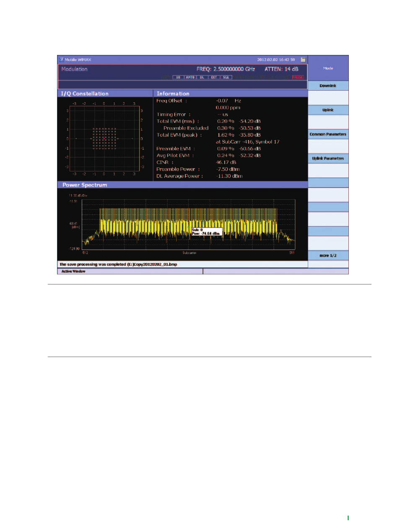The width and height of the screenshot is (400, 532).
Task: Click the Preamble Power -7.50 dBm value
Action: coord(228,169)
